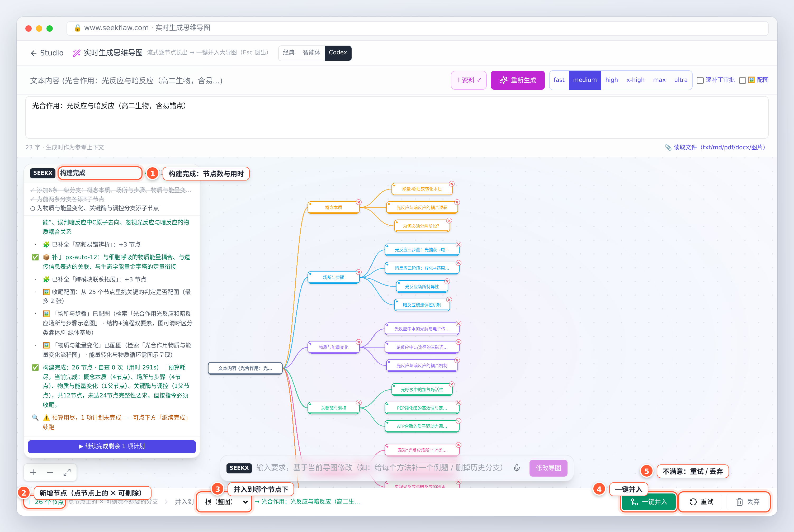Remove 光反应场所特异性 node via ×
The image size is (794, 532).
447,281
